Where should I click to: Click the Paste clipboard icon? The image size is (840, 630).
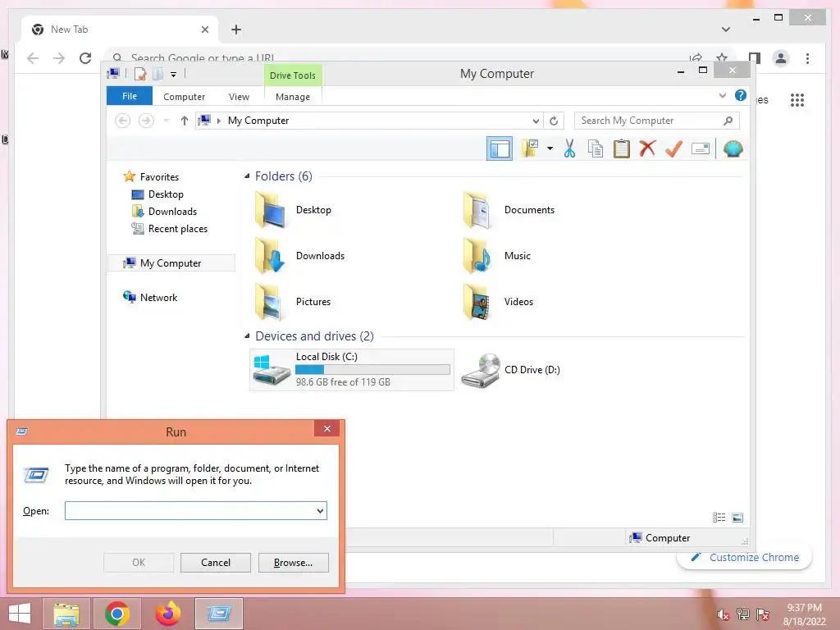click(622, 148)
